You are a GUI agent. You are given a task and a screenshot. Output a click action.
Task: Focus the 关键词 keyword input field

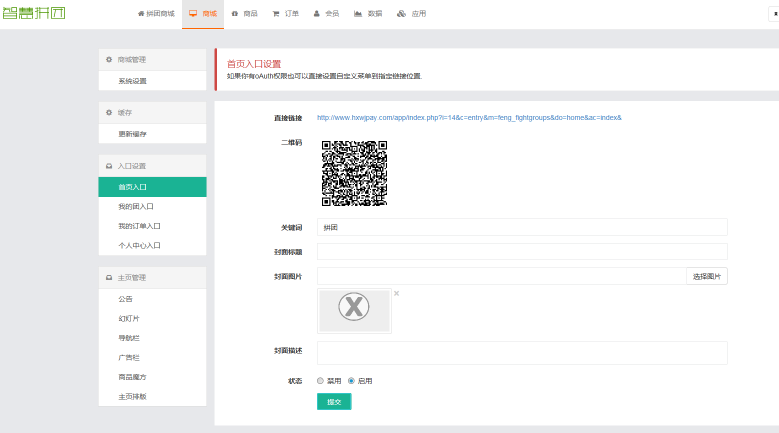[522, 227]
